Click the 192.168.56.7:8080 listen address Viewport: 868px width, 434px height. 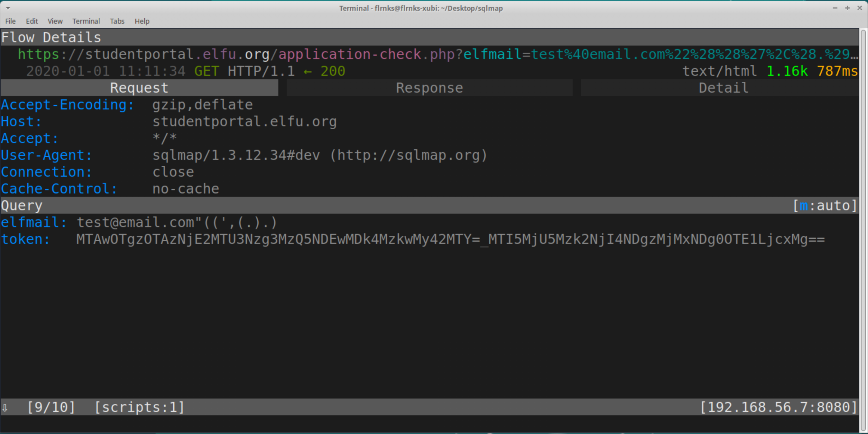click(x=778, y=407)
